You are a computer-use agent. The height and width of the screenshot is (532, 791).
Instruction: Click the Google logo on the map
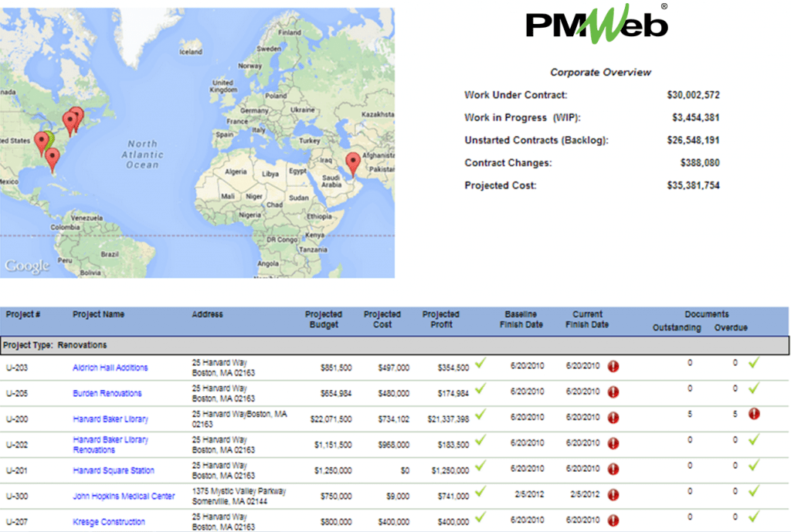pos(27,266)
